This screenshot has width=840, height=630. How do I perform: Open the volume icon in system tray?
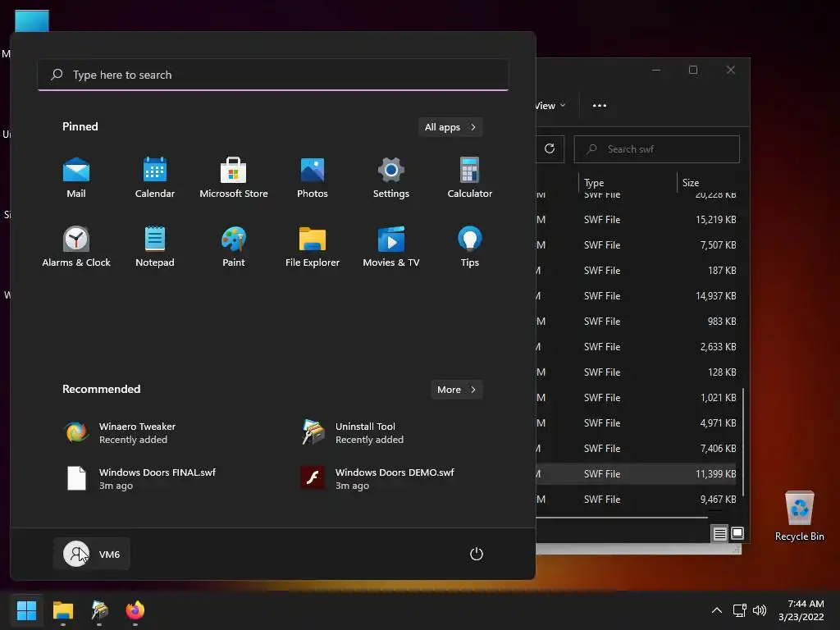(x=759, y=610)
